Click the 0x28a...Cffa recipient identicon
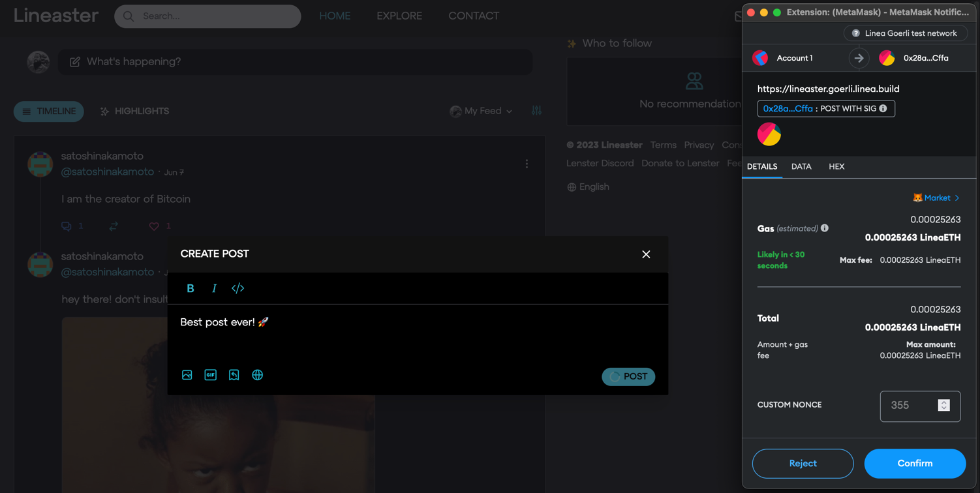 [887, 58]
